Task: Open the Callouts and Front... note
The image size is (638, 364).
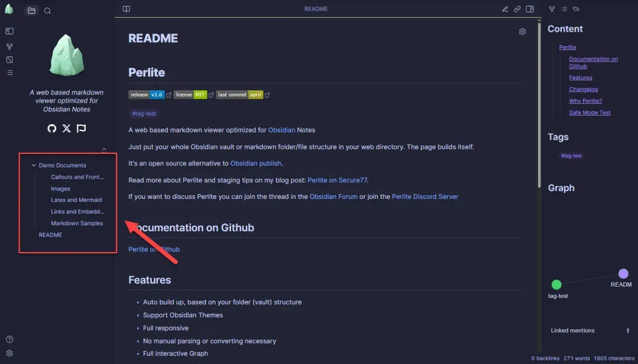Action: click(78, 177)
